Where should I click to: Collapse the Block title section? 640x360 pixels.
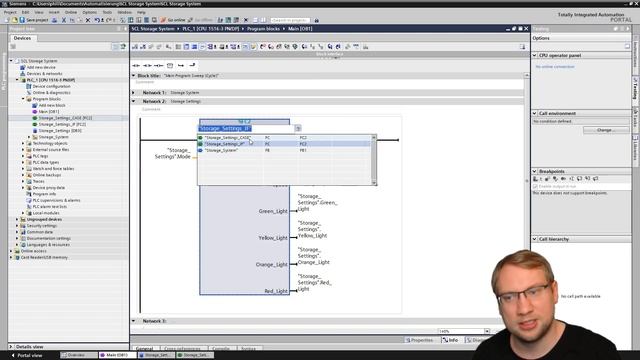point(133,76)
